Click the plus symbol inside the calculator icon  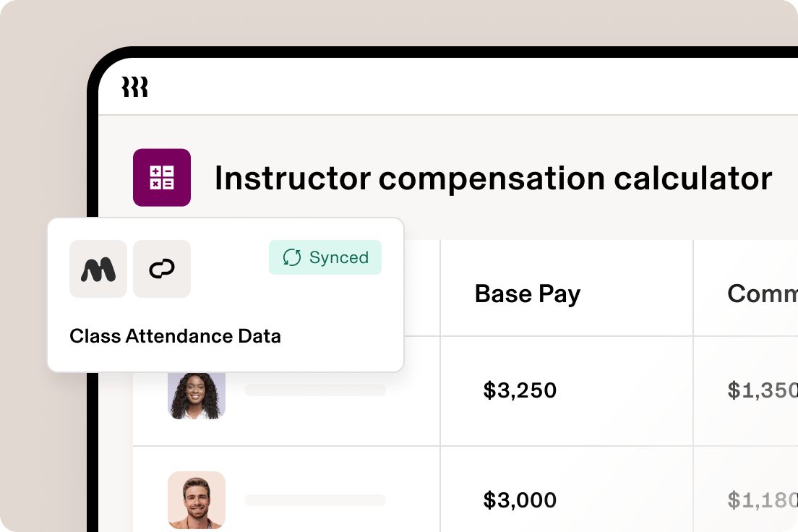point(155,171)
